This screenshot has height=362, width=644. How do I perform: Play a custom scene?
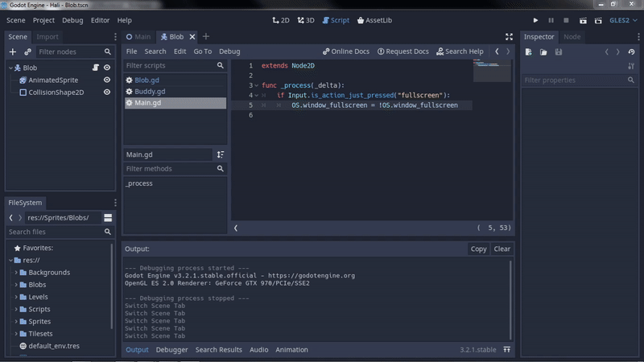(x=598, y=20)
